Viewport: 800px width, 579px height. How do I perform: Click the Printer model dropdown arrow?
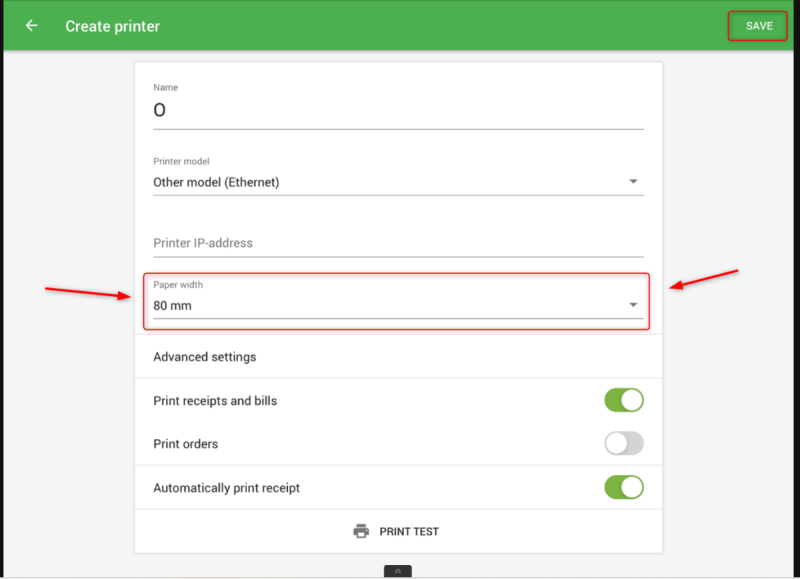tap(633, 182)
